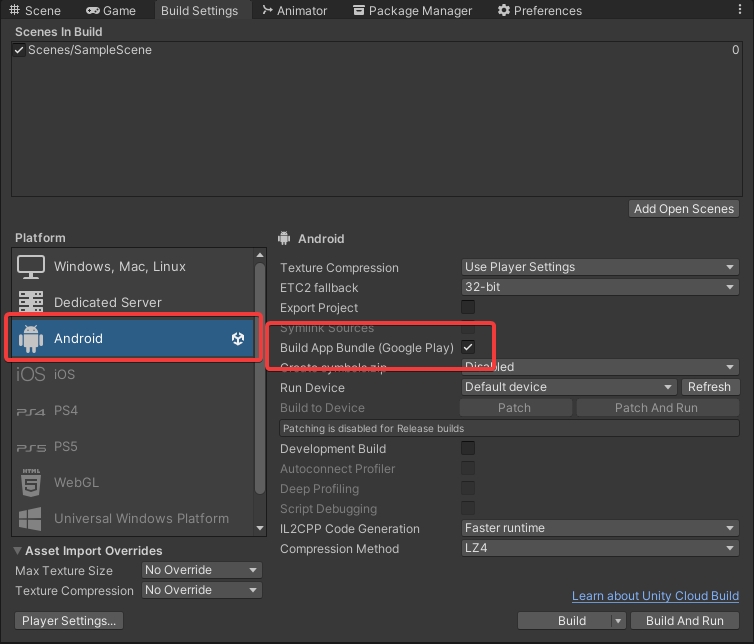Image resolution: width=754 pixels, height=644 pixels.
Task: Select the iOS platform icon
Action: point(31,374)
